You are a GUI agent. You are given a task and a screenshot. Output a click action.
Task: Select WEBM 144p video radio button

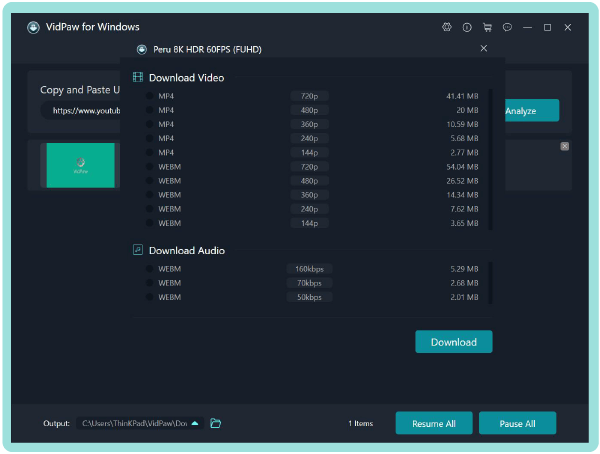tap(150, 223)
